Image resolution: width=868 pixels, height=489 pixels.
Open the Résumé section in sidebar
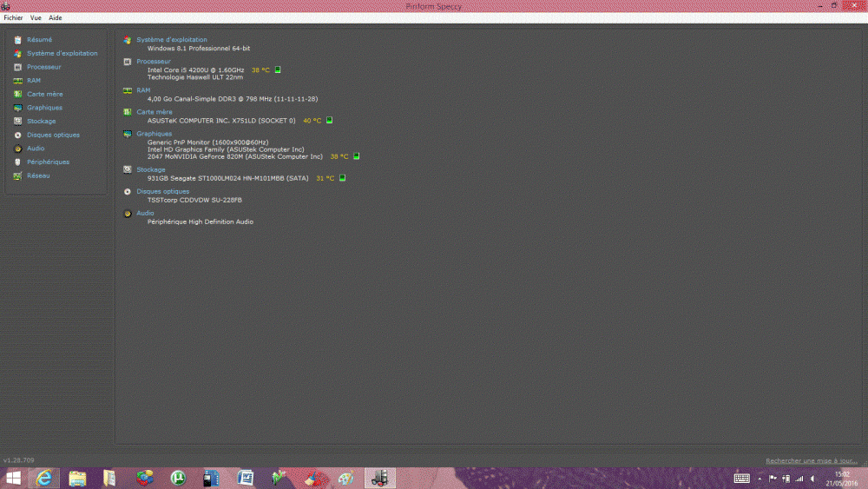click(39, 40)
